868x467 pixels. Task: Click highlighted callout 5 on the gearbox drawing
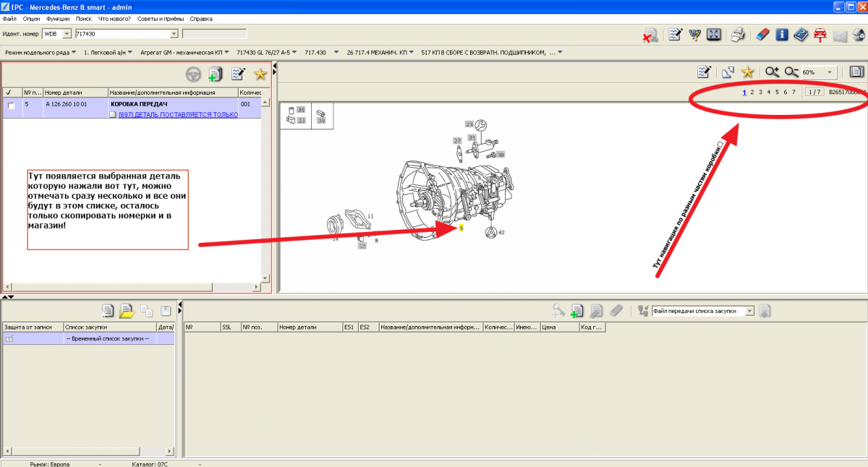click(x=461, y=227)
